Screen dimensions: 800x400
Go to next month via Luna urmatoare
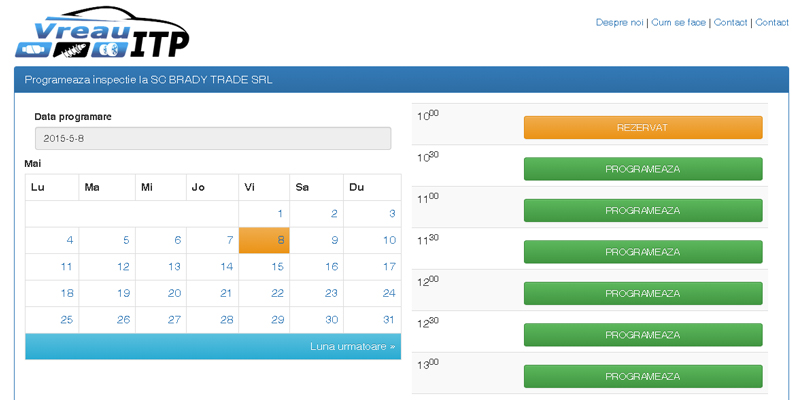[x=353, y=346]
